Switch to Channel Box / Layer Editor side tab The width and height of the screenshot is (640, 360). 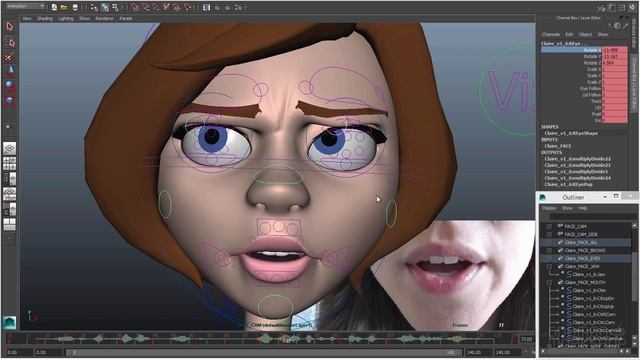coord(635,83)
